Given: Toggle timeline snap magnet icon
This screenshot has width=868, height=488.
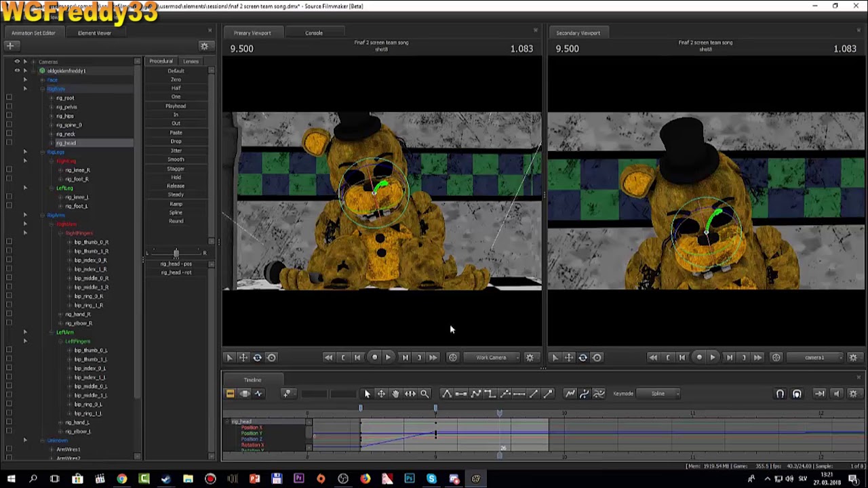Looking at the screenshot, I should [x=780, y=393].
